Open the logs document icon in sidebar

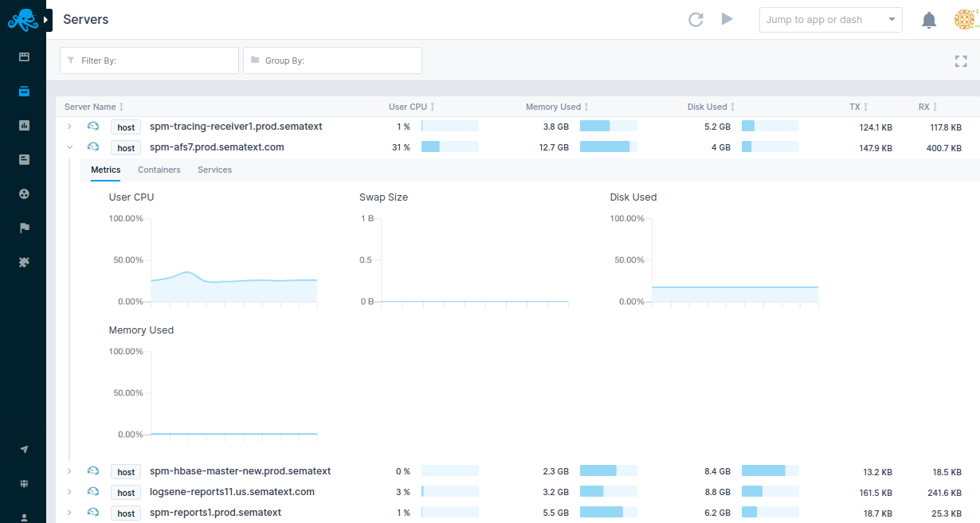[x=24, y=159]
